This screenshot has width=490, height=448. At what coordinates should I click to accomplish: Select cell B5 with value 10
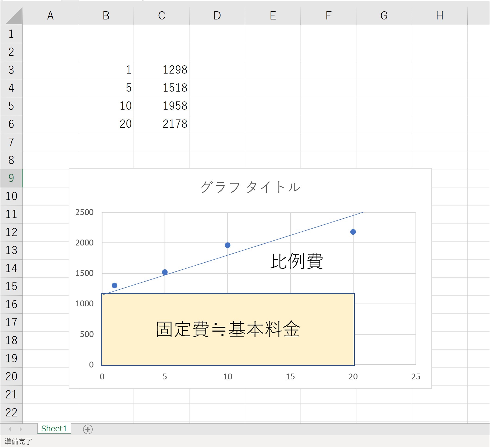point(106,106)
